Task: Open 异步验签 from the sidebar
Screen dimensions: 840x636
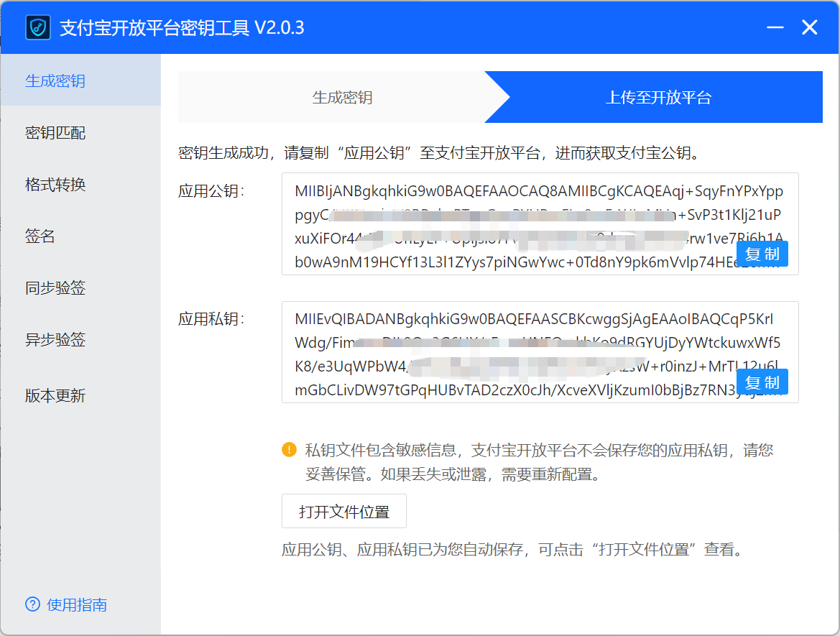Action: pyautogui.click(x=80, y=339)
